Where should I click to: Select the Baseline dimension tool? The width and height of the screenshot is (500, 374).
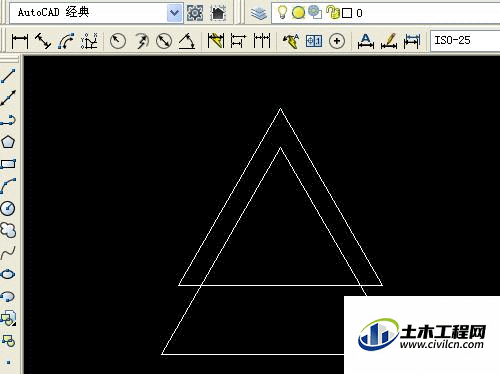[238, 41]
